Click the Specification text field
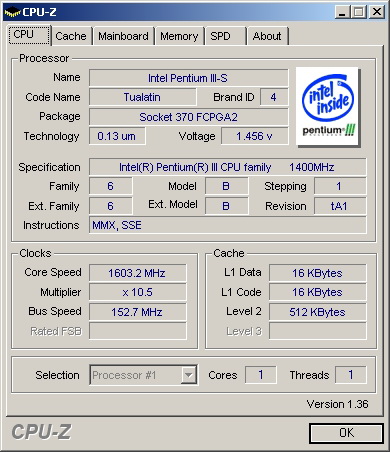390x452 pixels. pyautogui.click(x=227, y=167)
